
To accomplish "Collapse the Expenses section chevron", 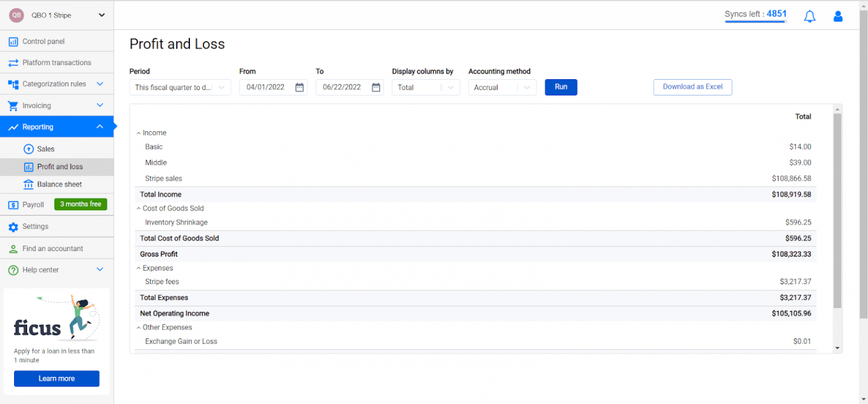I will point(138,268).
